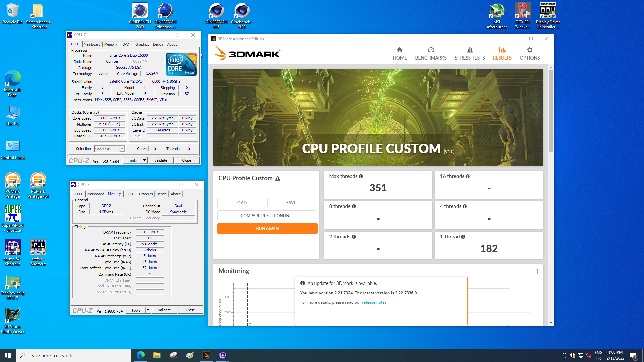Launch Cinebench R20 desktop icon
Image resolution: width=644 pixels, height=362 pixels.
[x=242, y=16]
